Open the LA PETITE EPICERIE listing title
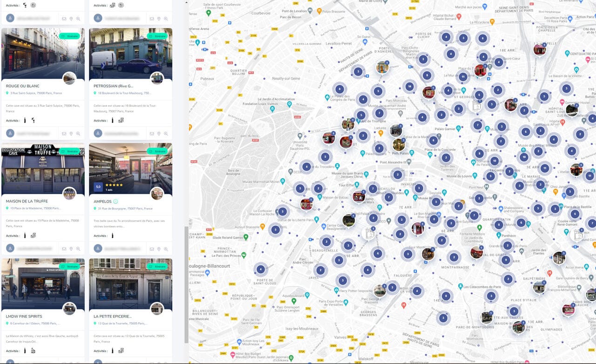 point(112,317)
